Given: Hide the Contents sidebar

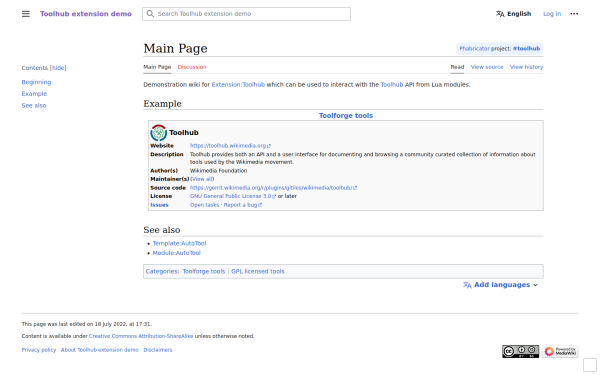Looking at the screenshot, I should point(58,68).
